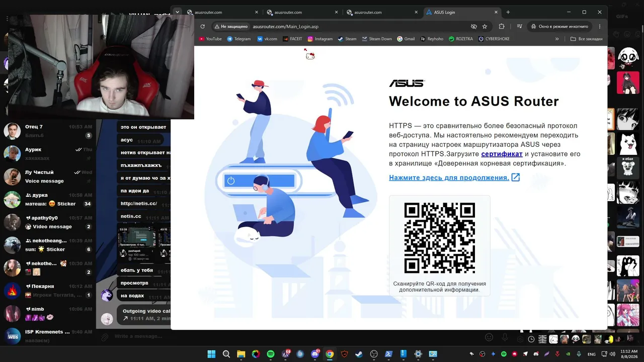
Task: Open Chrome's three-dot menu
Action: (600, 27)
